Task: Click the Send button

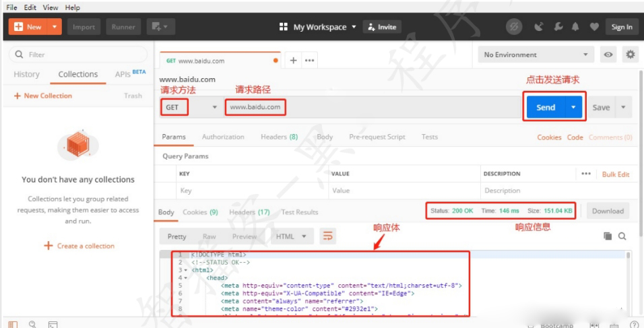Action: coord(546,107)
